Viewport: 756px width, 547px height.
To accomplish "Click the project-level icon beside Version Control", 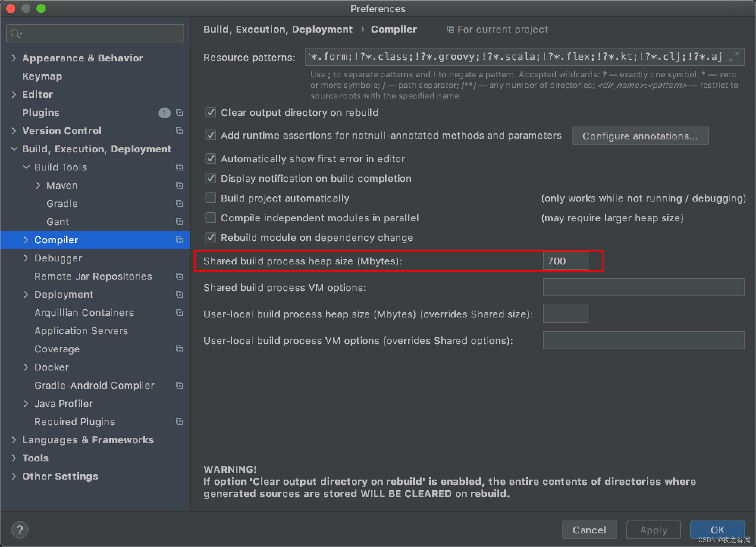I will pos(179,131).
